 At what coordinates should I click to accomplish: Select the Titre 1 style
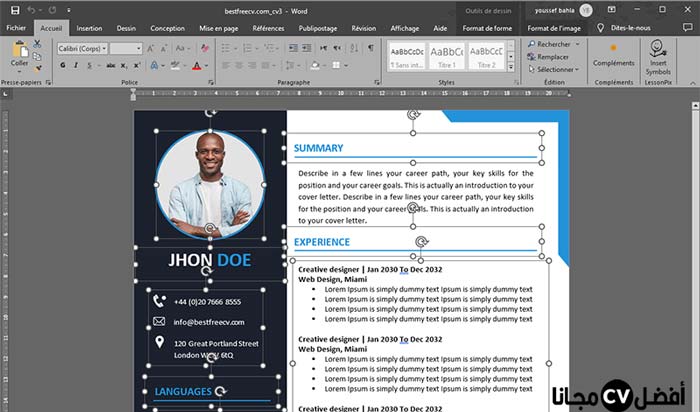[x=446, y=56]
